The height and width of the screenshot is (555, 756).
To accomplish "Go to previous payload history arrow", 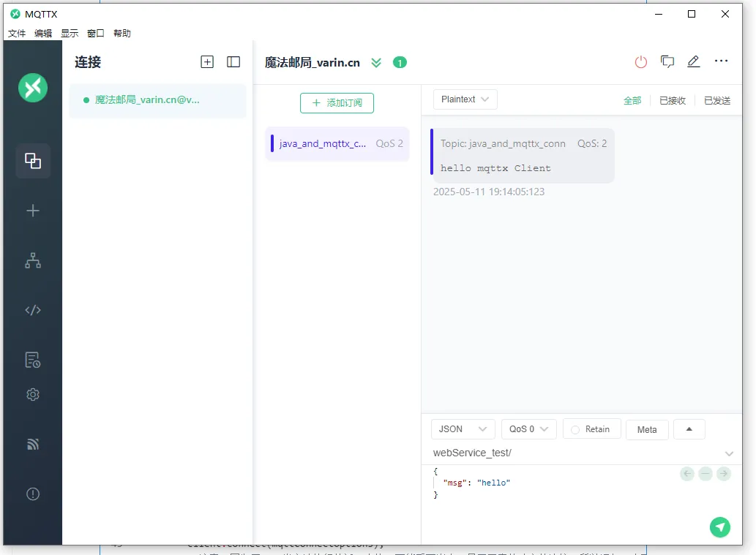I will [x=687, y=474].
